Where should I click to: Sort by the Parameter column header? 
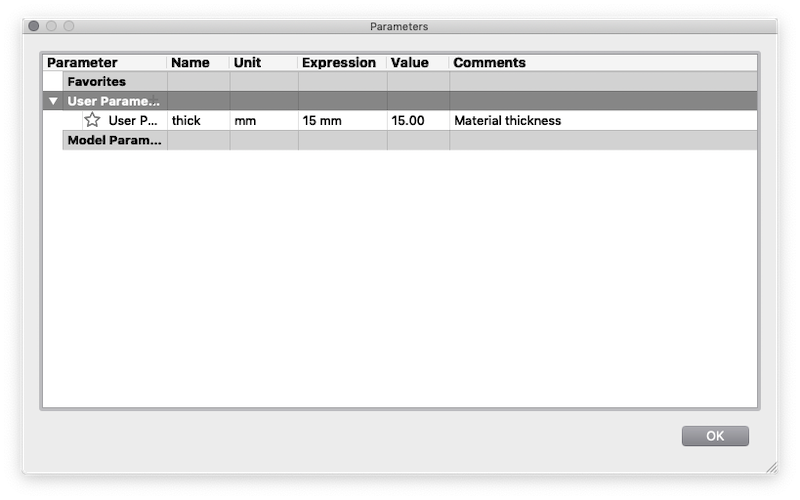pyautogui.click(x=105, y=63)
